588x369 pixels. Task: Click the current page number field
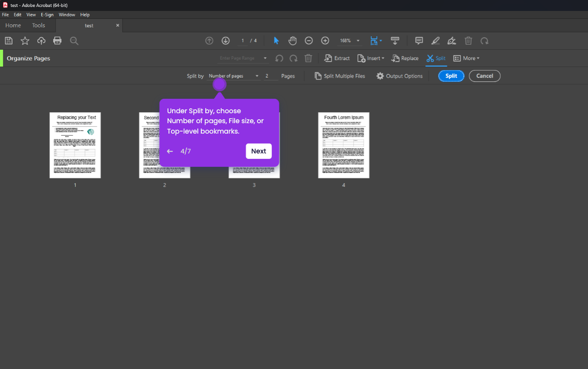(x=243, y=41)
